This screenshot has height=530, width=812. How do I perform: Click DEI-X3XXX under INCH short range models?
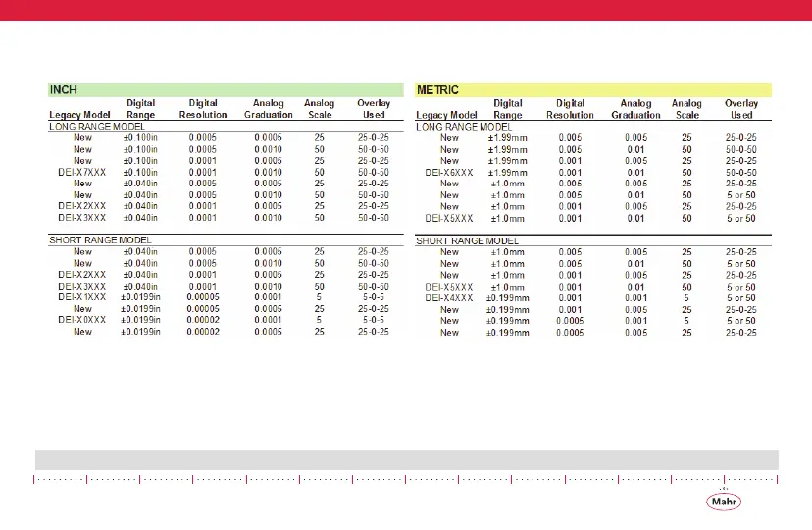(81, 287)
